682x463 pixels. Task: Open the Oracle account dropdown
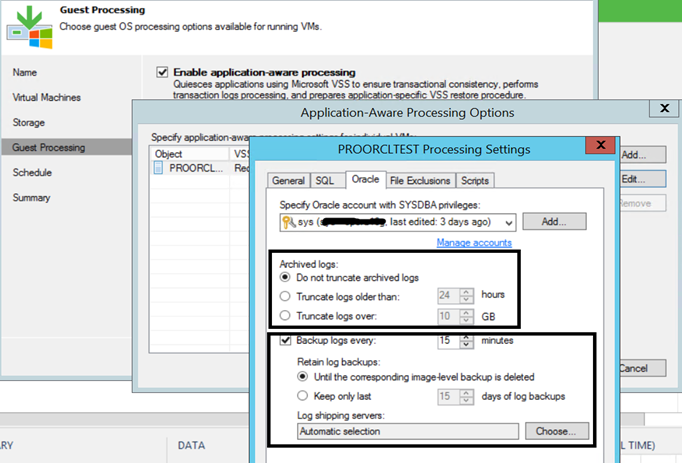[510, 222]
